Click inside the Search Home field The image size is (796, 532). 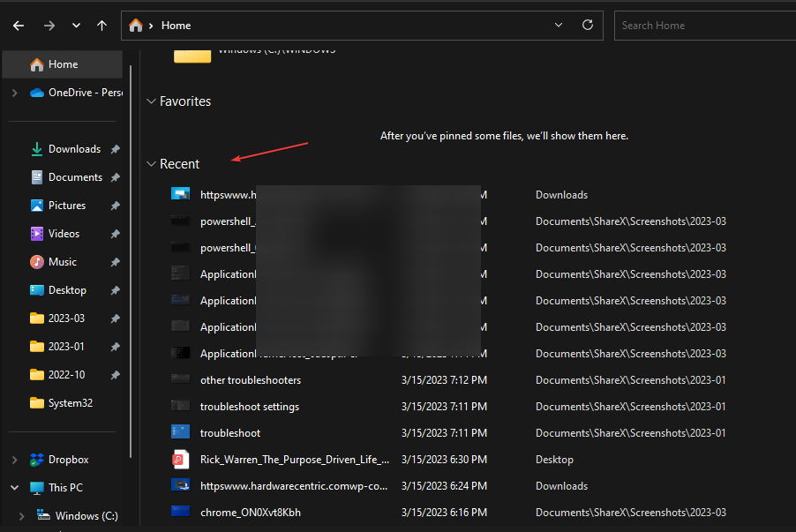click(697, 25)
